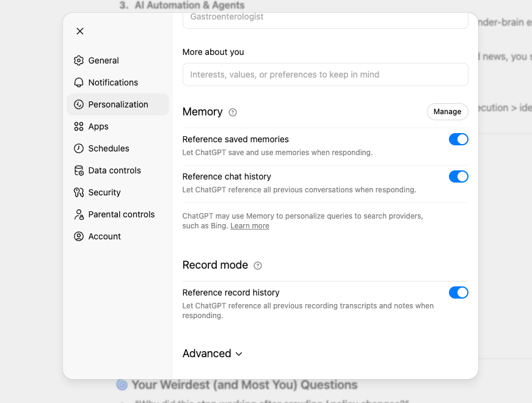Click 'Let ChatGPT save and use memories' description
The height and width of the screenshot is (403, 532).
pyautogui.click(x=277, y=153)
